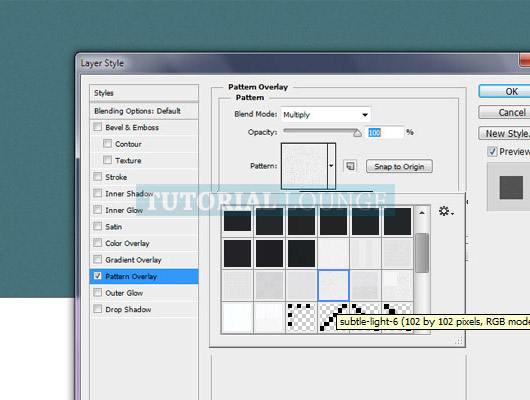
Task: Enable the Stroke checkbox
Action: point(98,177)
